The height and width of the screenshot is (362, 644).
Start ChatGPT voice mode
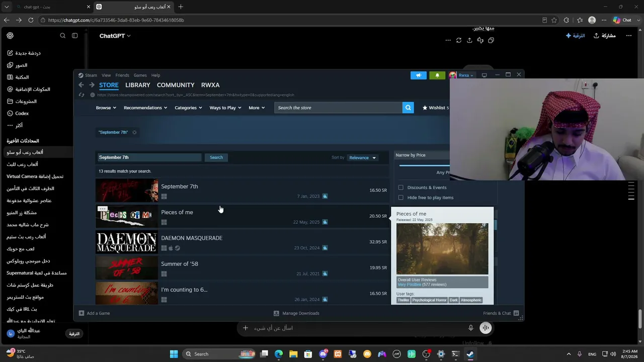486,328
